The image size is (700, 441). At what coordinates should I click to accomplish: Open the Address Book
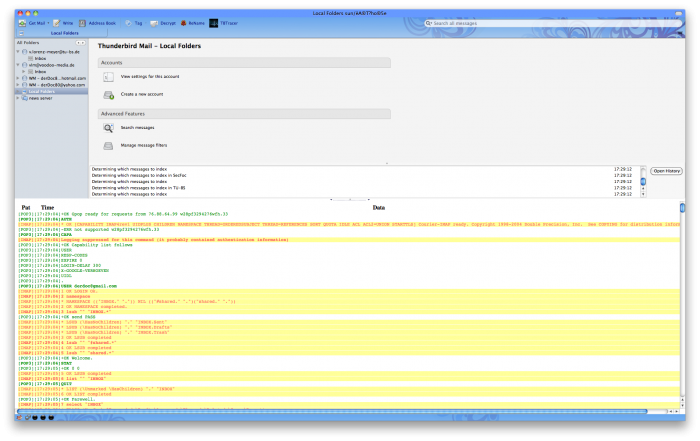point(97,23)
